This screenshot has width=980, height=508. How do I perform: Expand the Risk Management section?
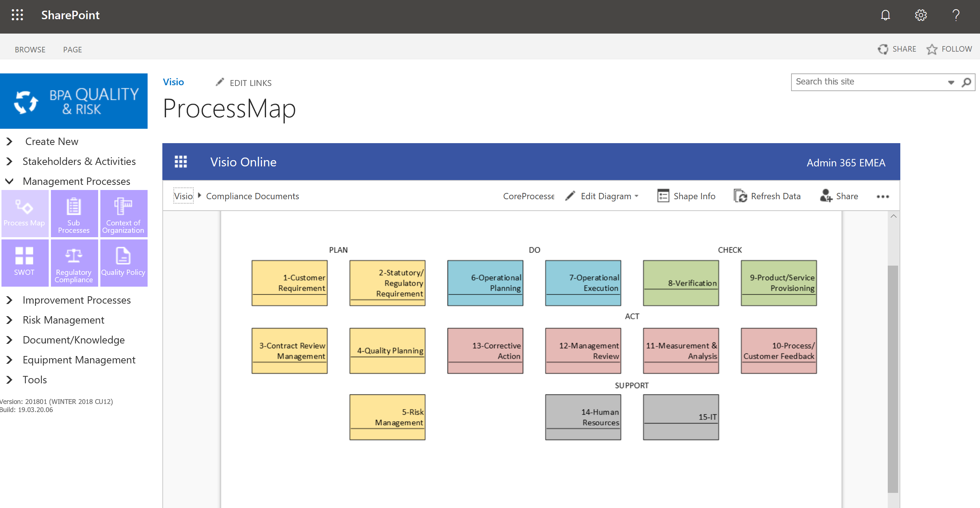pyautogui.click(x=10, y=320)
